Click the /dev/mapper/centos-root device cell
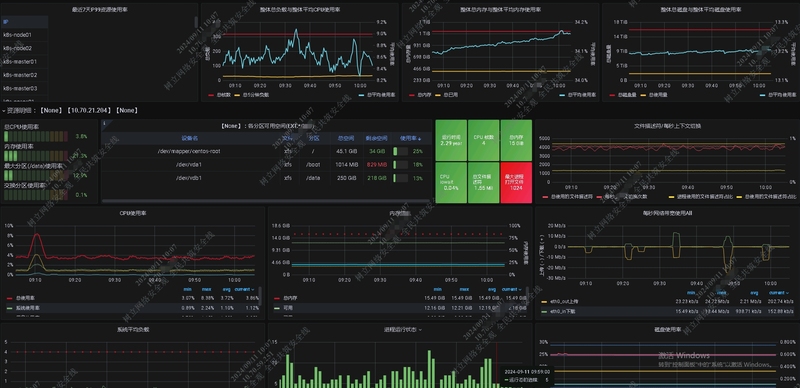This screenshot has width=800, height=388. coord(189,151)
